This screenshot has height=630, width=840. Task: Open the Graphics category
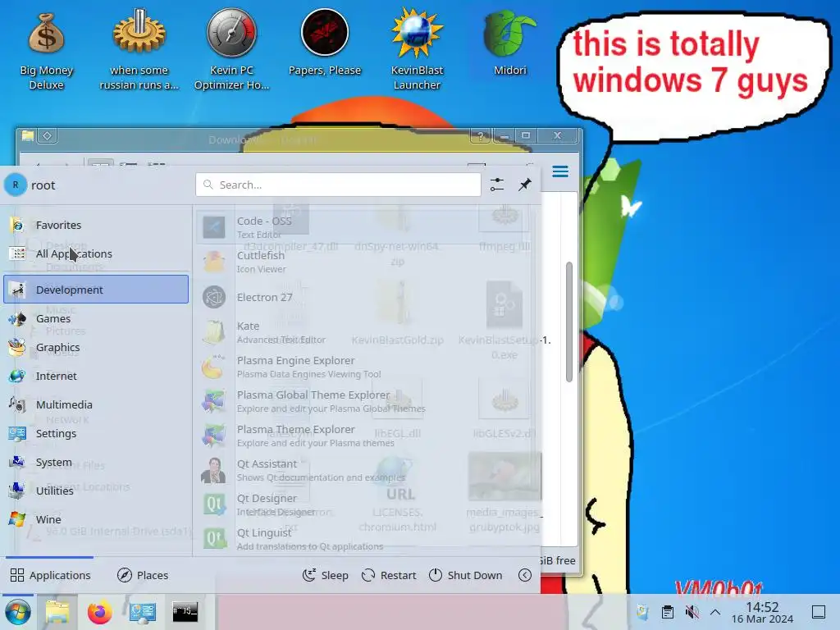(96, 347)
